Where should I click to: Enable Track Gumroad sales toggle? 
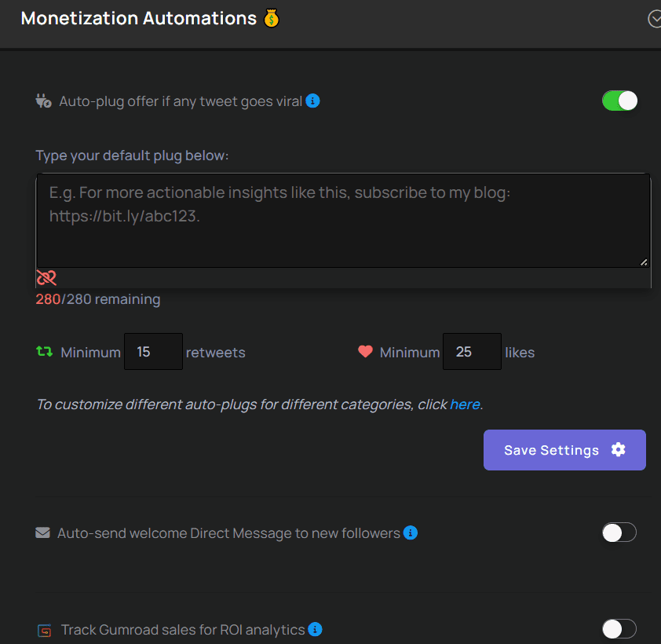(x=619, y=628)
